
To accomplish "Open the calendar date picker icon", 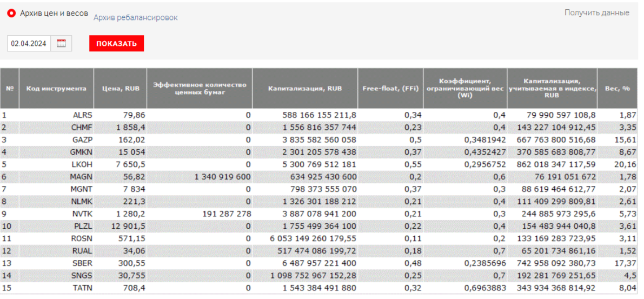I will point(61,44).
